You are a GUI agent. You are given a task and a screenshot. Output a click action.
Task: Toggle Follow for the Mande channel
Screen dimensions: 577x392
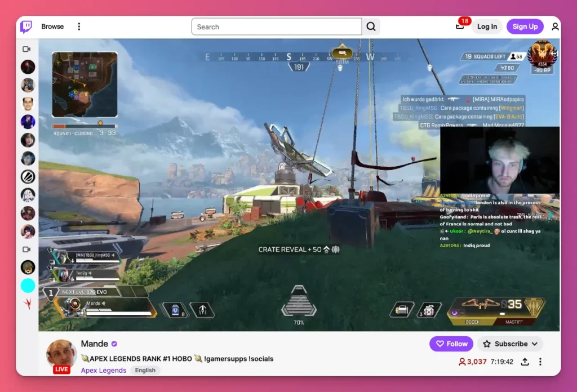pos(451,344)
